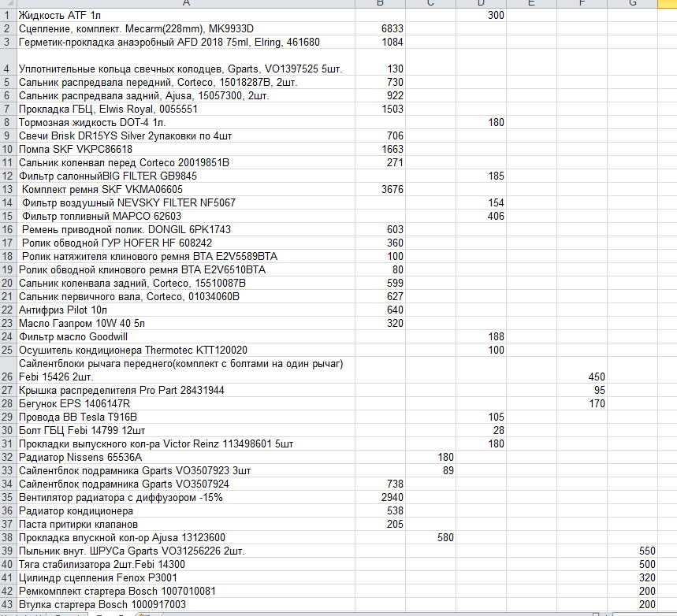Image resolution: width=677 pixels, height=616 pixels.
Task: Click the value 80 for BTA E2V6510BTA
Action: pos(398,269)
